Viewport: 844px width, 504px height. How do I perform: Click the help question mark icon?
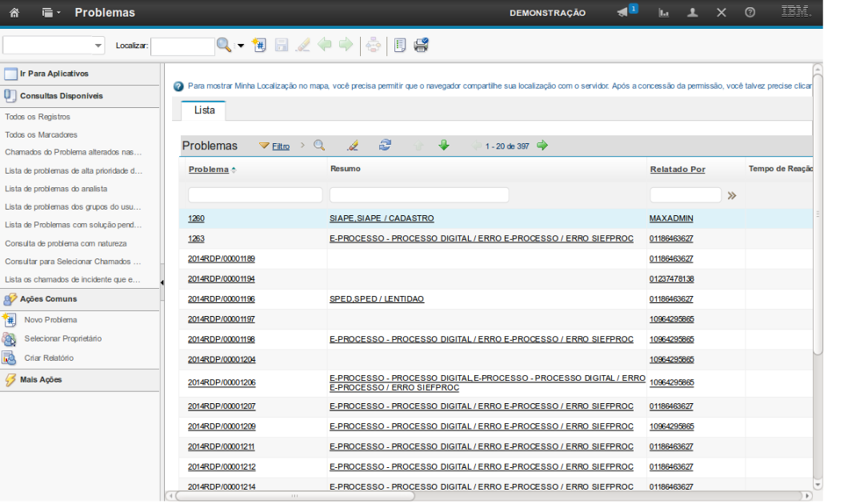(x=750, y=13)
